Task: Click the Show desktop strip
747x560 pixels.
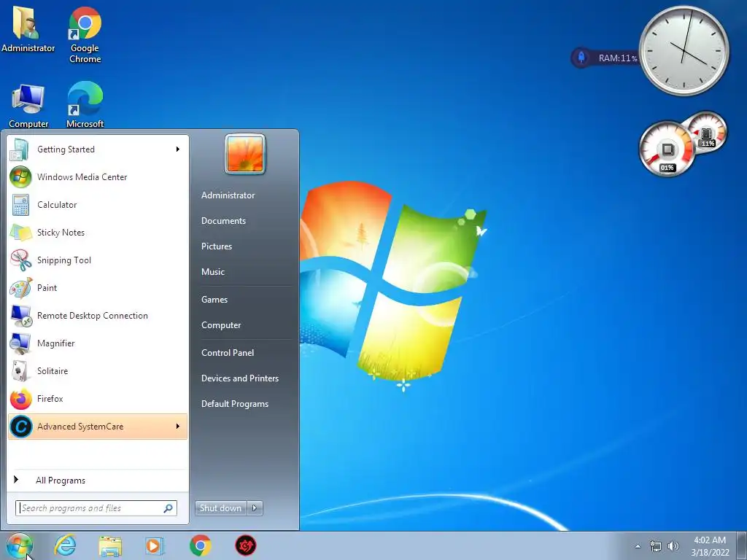Action: (743, 545)
